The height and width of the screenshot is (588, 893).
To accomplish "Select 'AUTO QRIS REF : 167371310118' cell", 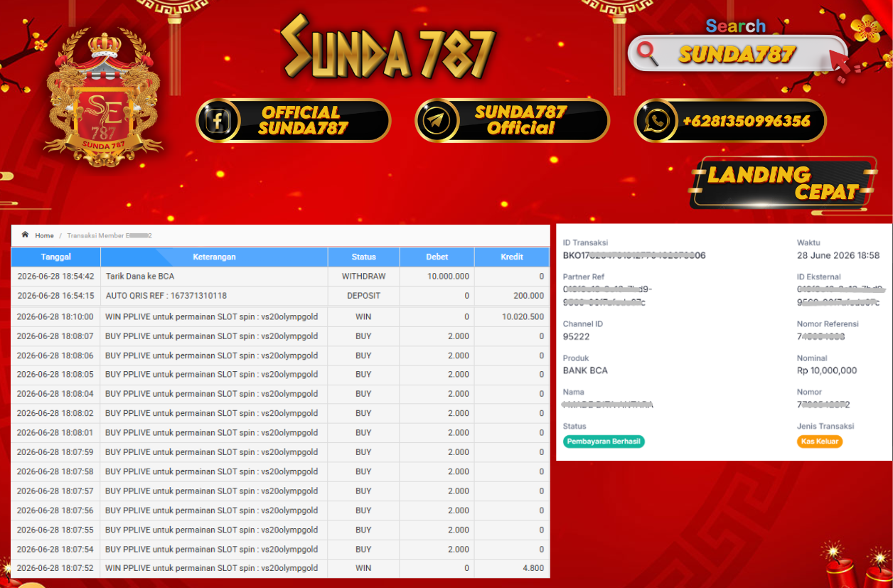I will click(214, 296).
